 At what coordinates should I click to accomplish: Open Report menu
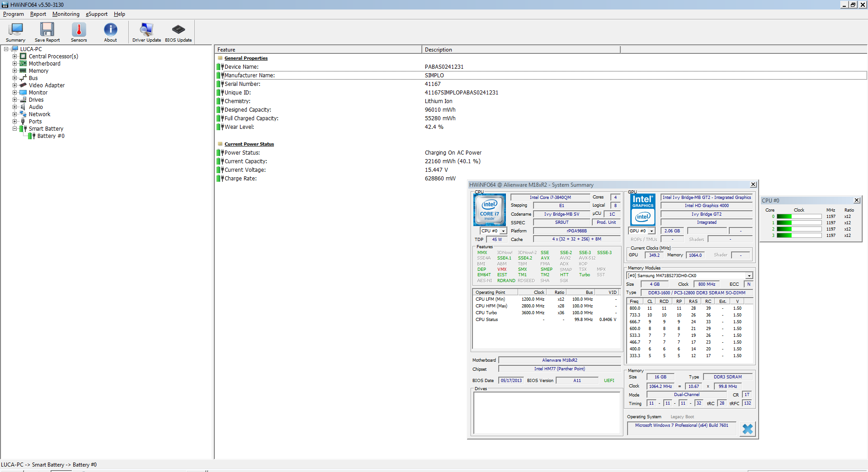tap(38, 14)
